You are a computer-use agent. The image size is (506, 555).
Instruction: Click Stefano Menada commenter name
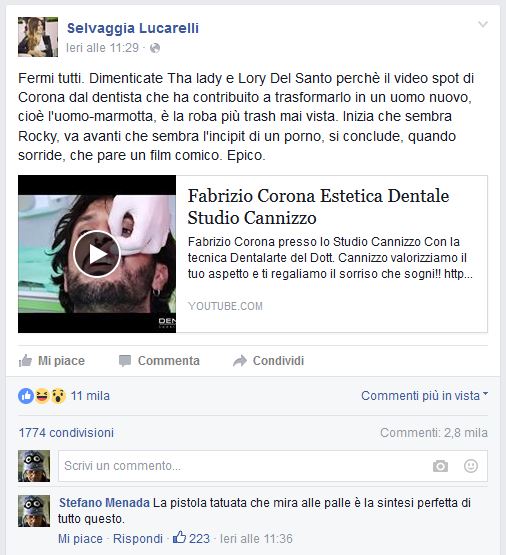[104, 503]
